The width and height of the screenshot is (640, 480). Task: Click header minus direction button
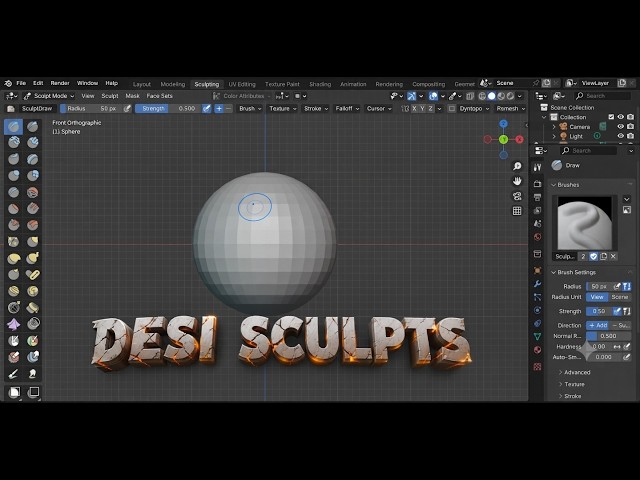pyautogui.click(x=228, y=109)
